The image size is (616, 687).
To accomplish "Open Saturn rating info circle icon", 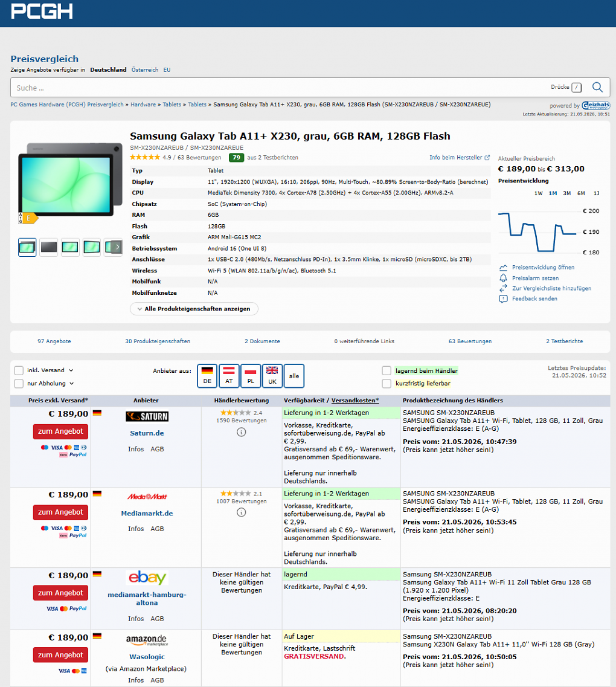I will pos(241,432).
